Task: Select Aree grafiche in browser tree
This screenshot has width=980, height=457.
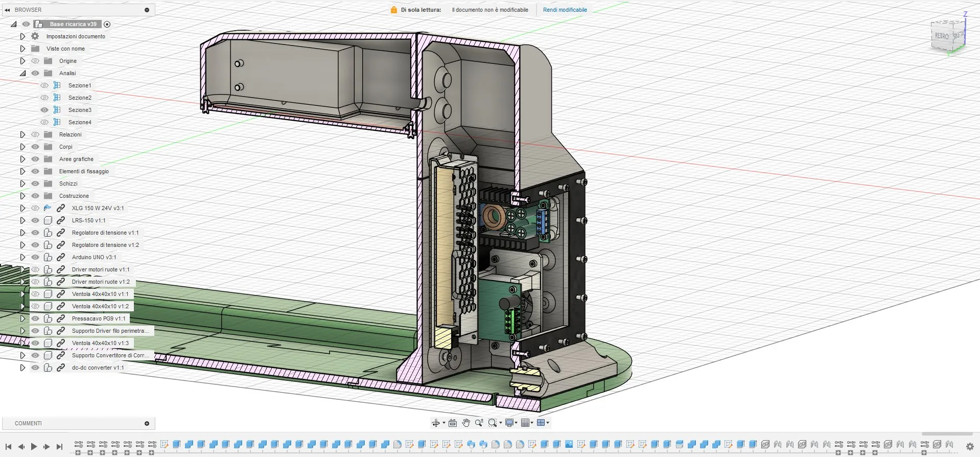Action: click(76, 159)
